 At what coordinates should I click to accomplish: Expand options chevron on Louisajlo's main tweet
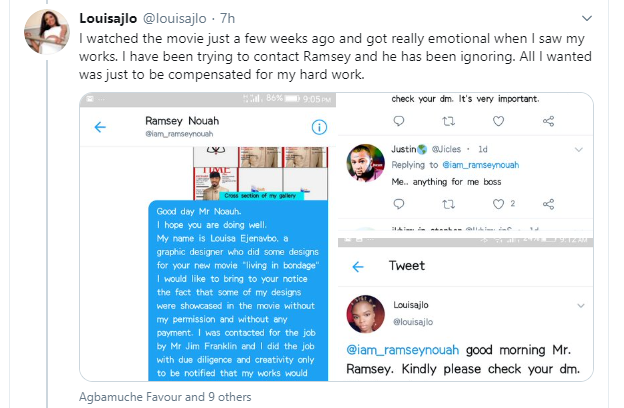pyautogui.click(x=601, y=19)
